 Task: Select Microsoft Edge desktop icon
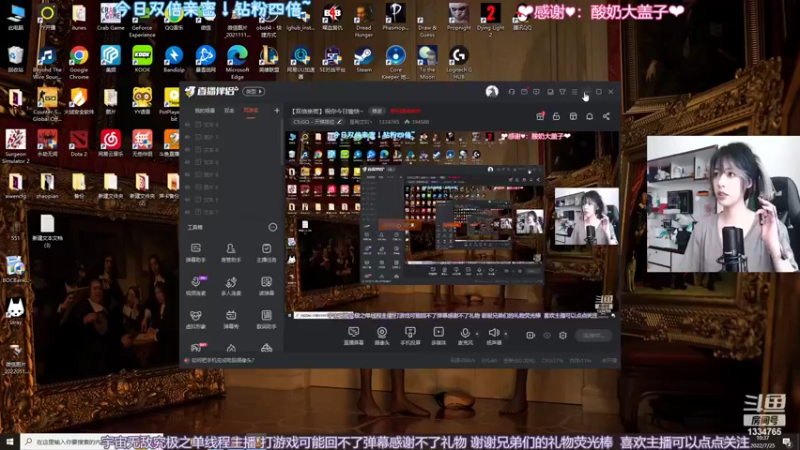237,62
